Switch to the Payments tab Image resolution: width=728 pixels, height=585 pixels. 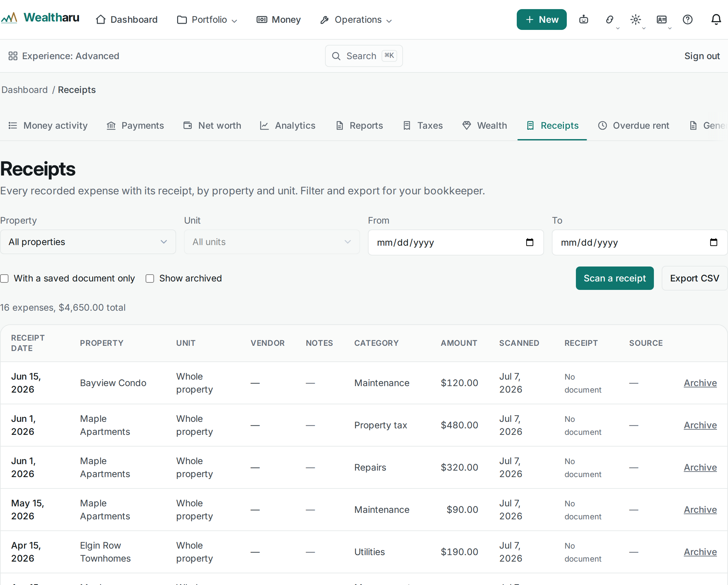[x=135, y=126]
